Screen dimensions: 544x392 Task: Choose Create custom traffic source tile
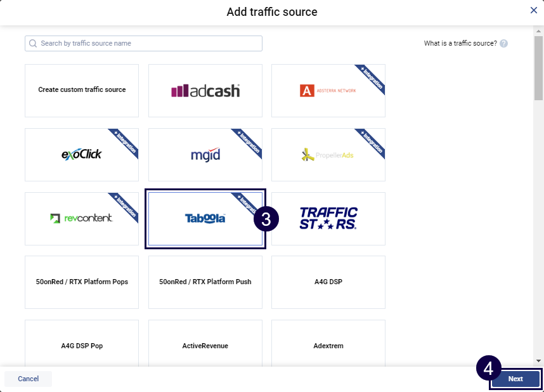(x=81, y=90)
